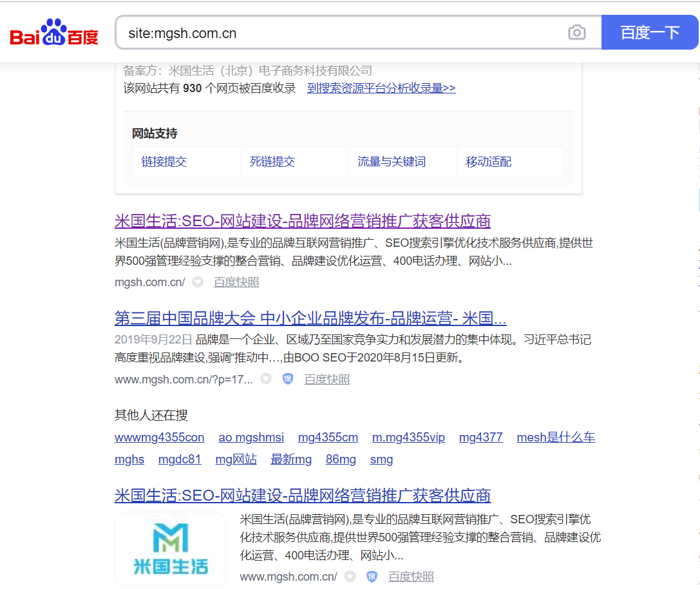Open camera image search icon
The height and width of the screenshot is (589, 700).
click(x=577, y=32)
